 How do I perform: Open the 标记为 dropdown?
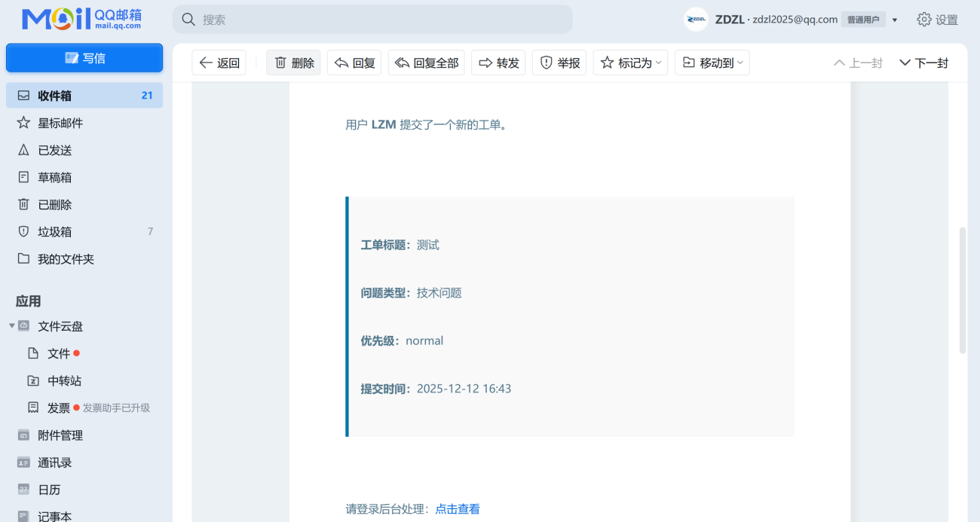pos(630,63)
